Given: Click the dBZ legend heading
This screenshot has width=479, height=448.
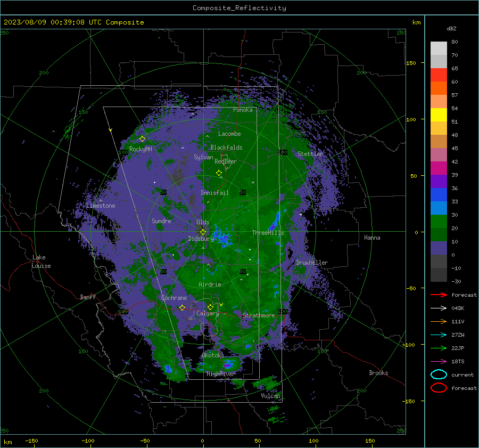Looking at the screenshot, I should (x=451, y=28).
